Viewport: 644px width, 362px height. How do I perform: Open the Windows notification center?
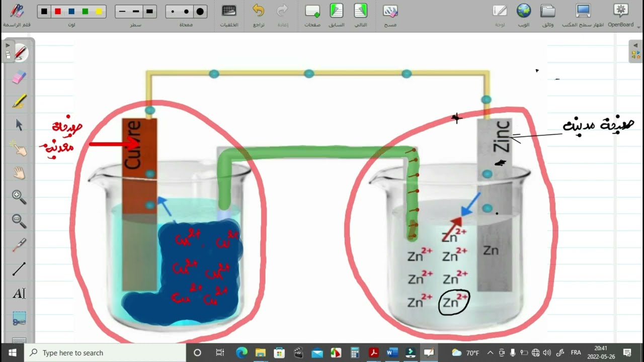(x=627, y=353)
